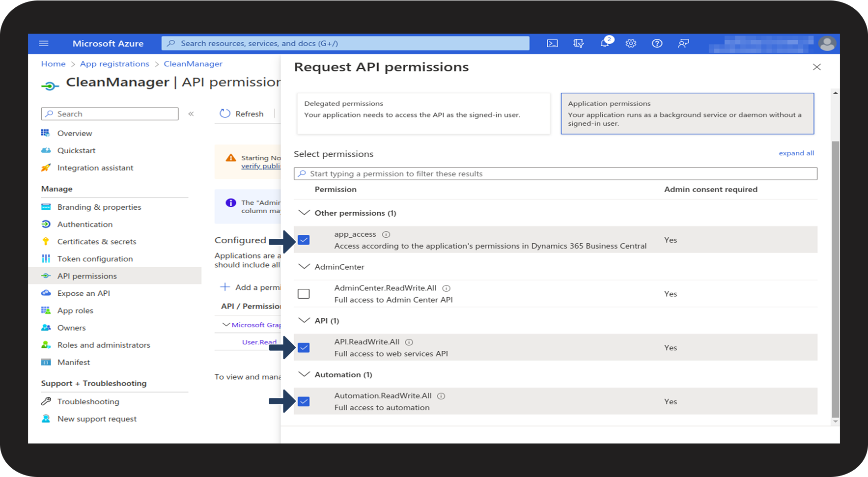Click the Refresh icon button
This screenshot has height=477, width=868.
(225, 113)
